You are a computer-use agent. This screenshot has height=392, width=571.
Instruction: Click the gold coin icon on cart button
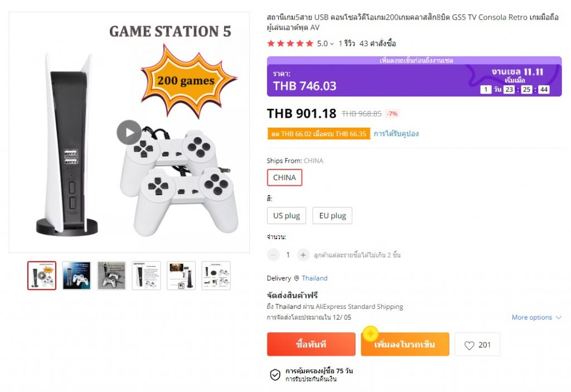coord(371,333)
